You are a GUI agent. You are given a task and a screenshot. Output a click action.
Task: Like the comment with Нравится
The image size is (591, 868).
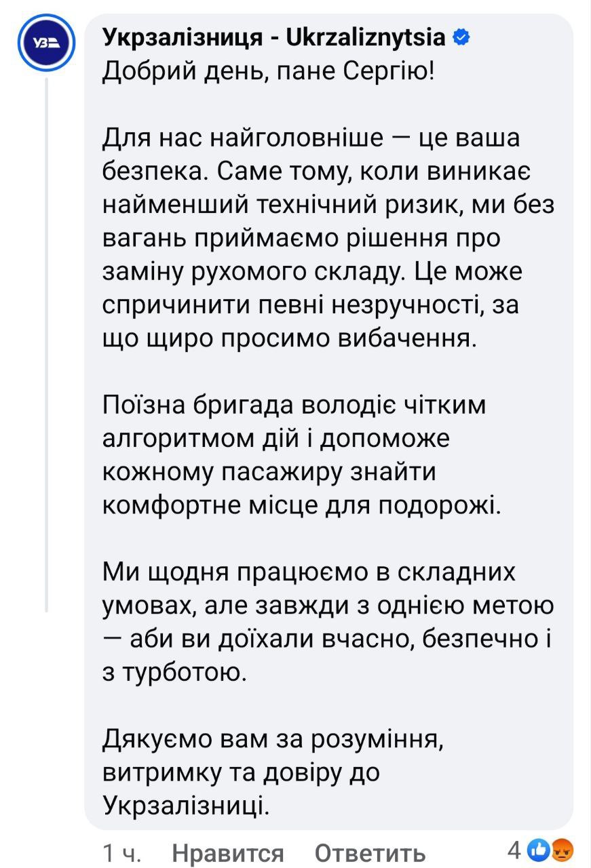pos(228,852)
